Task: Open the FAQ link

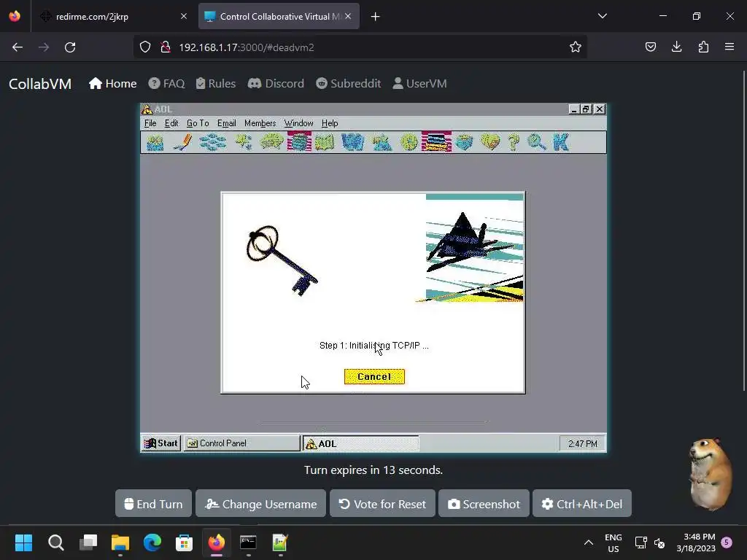Action: click(x=167, y=84)
